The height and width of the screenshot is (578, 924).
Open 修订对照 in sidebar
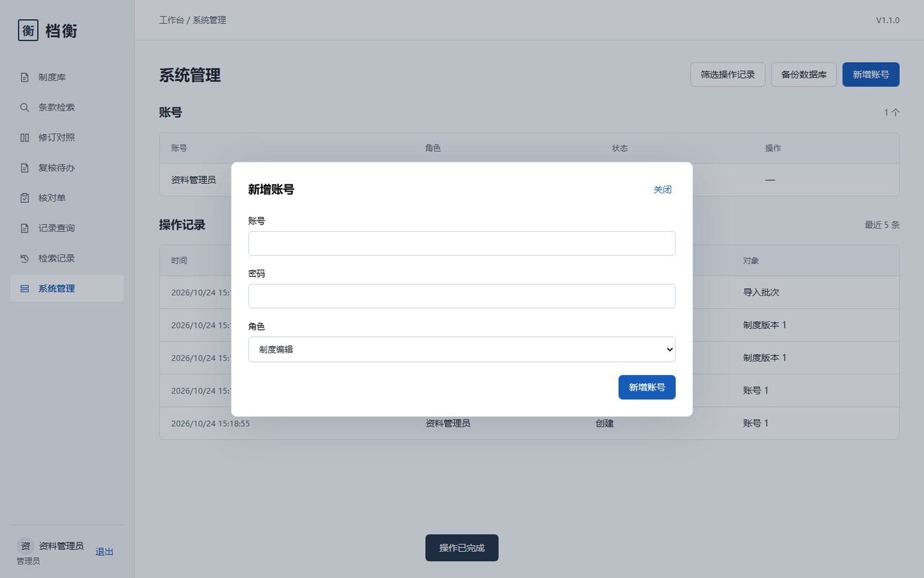tap(67, 137)
